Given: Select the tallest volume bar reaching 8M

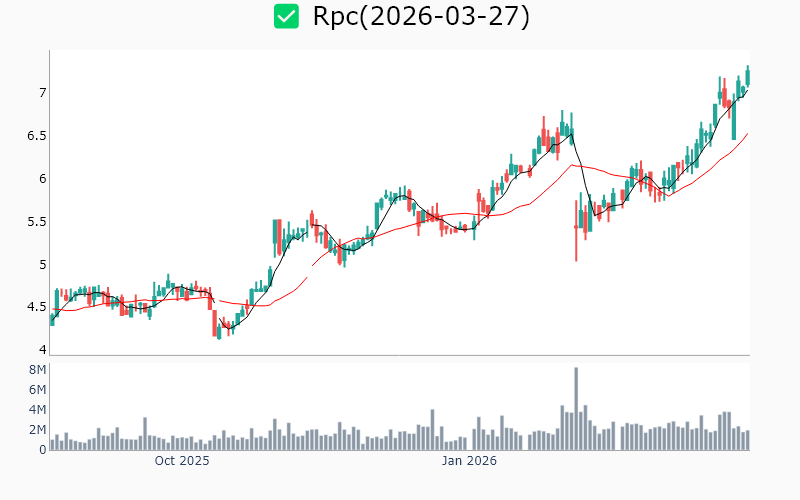Looking at the screenshot, I should click(x=576, y=408).
